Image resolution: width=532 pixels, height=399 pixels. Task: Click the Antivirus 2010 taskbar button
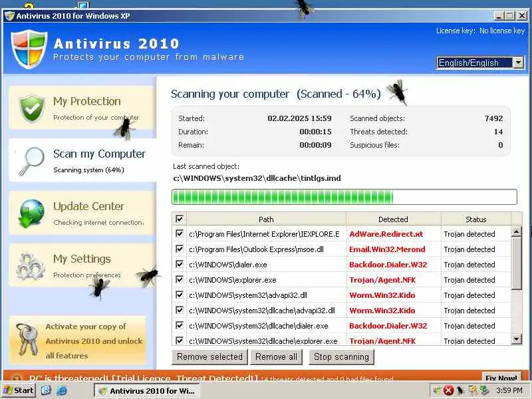click(146, 391)
